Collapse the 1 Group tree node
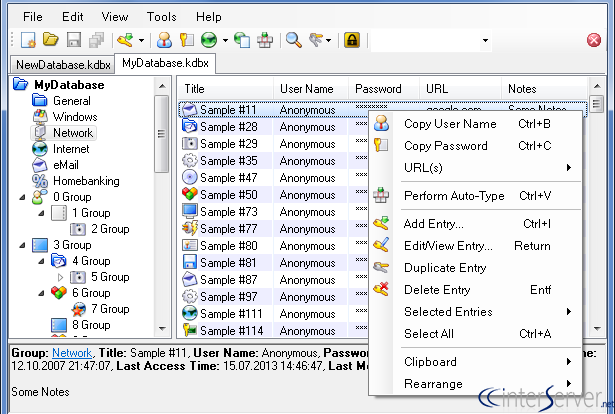 pos(42,213)
